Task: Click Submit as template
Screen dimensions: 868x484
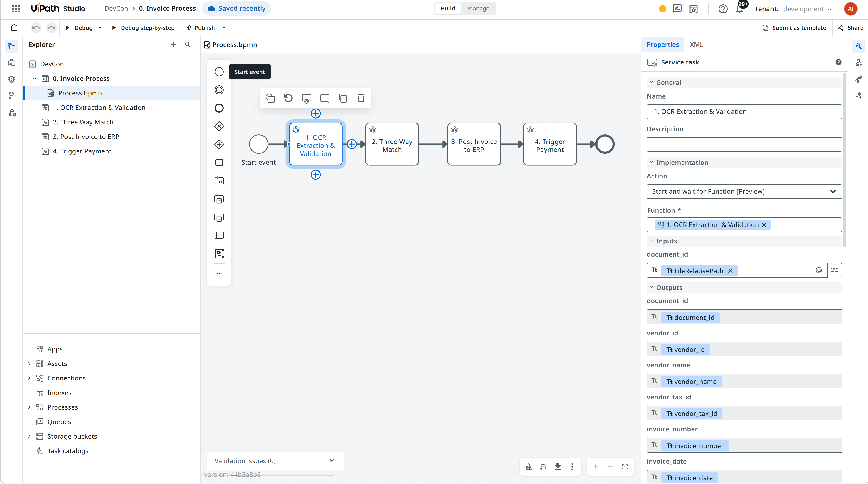Action: [x=794, y=28]
